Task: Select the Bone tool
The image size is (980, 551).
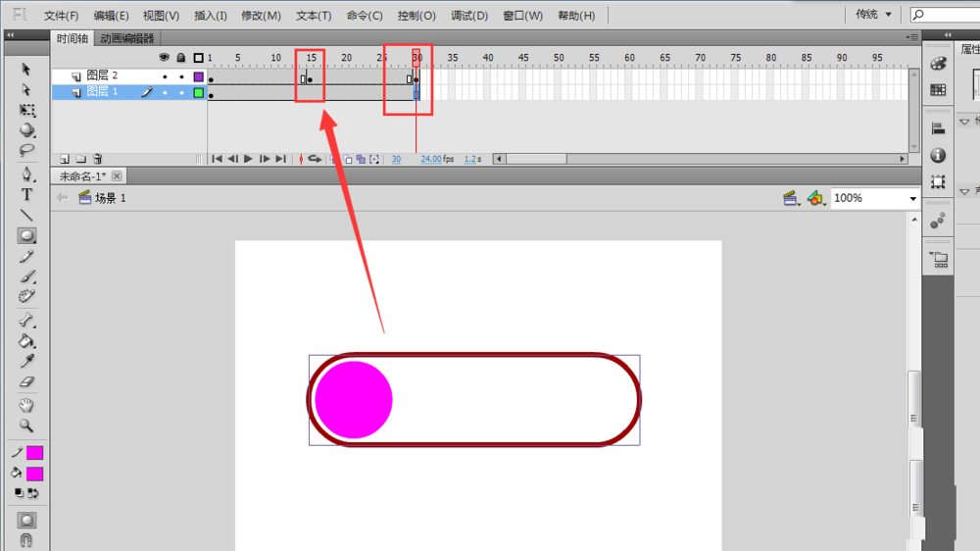Action: [x=26, y=321]
